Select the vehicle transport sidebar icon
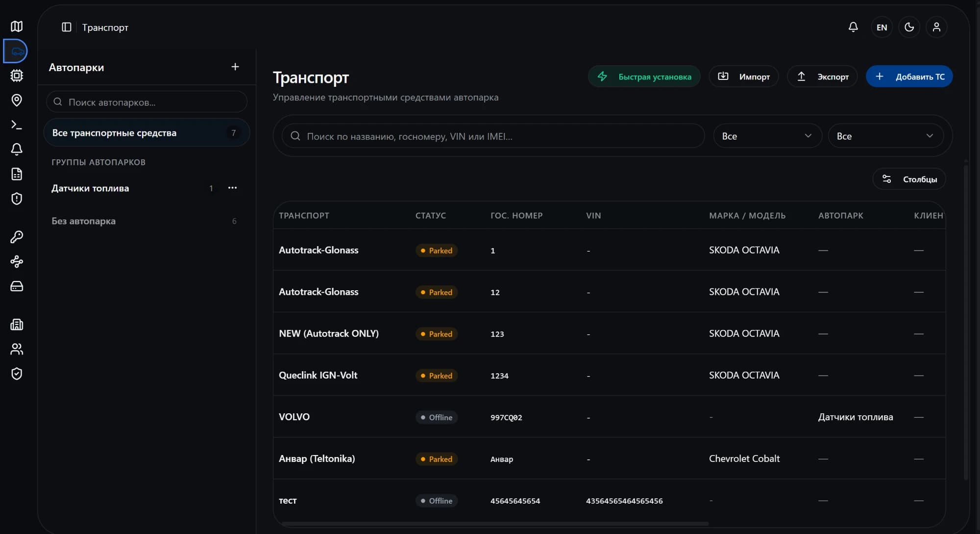 tap(17, 51)
